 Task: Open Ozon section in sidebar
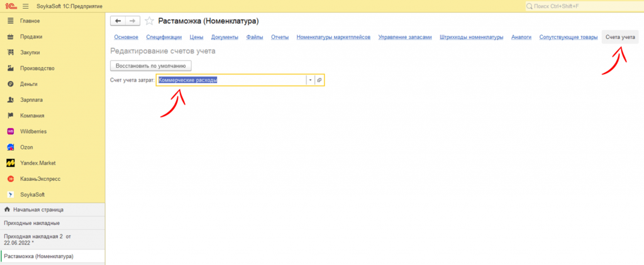(26, 147)
